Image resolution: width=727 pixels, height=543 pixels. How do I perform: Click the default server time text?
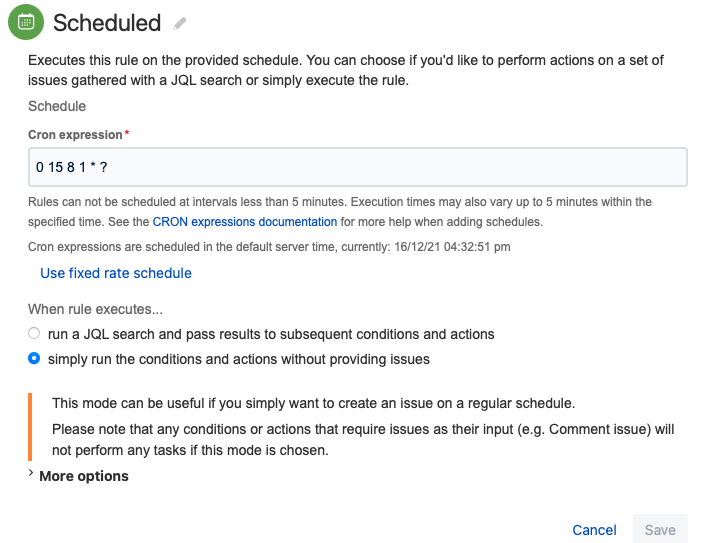tap(270, 245)
